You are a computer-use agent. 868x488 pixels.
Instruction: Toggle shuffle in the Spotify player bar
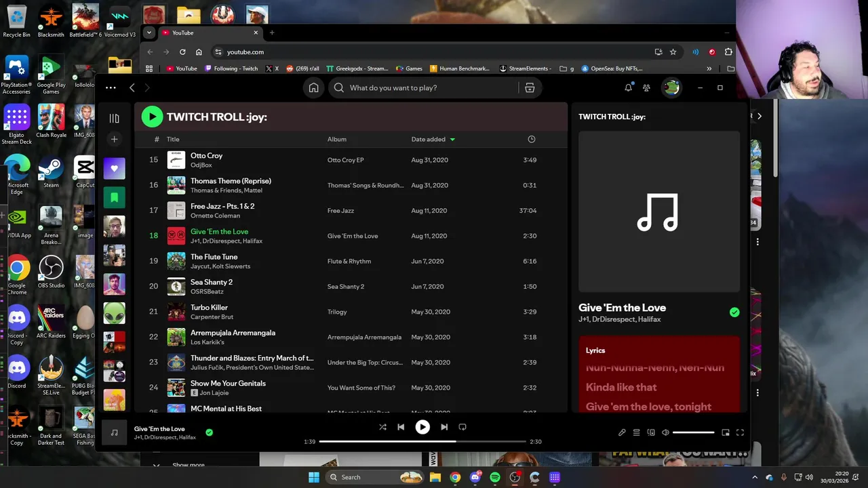(382, 427)
